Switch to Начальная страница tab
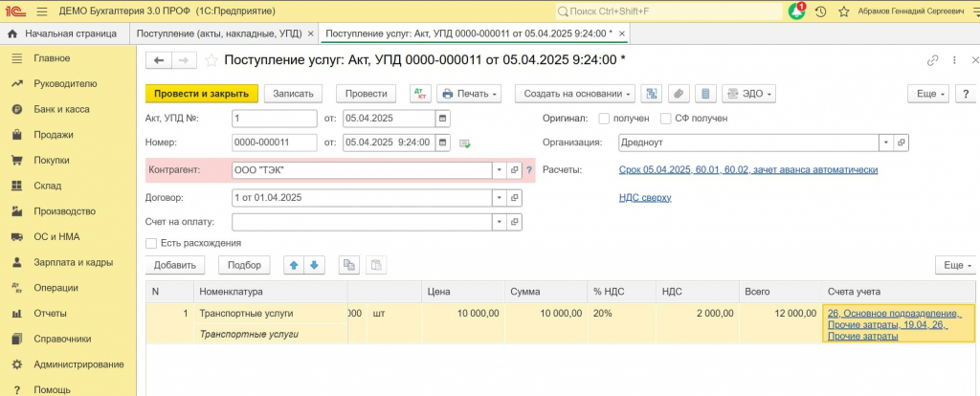 [62, 33]
